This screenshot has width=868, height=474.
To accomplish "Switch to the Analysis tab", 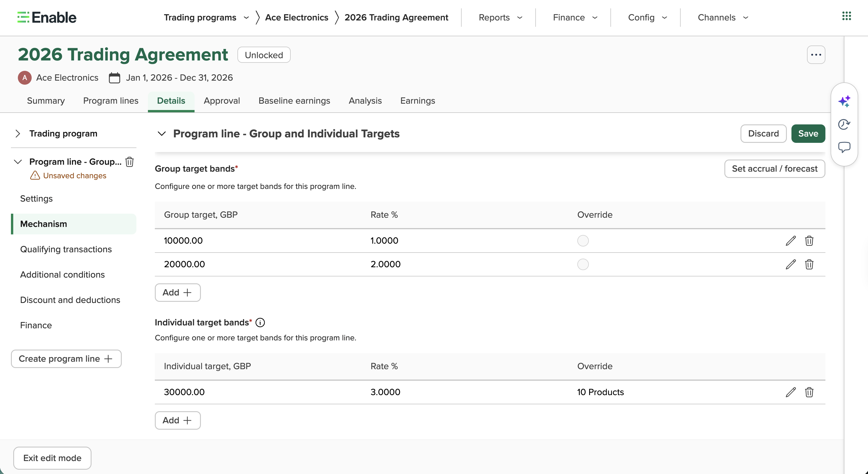I will [x=365, y=101].
